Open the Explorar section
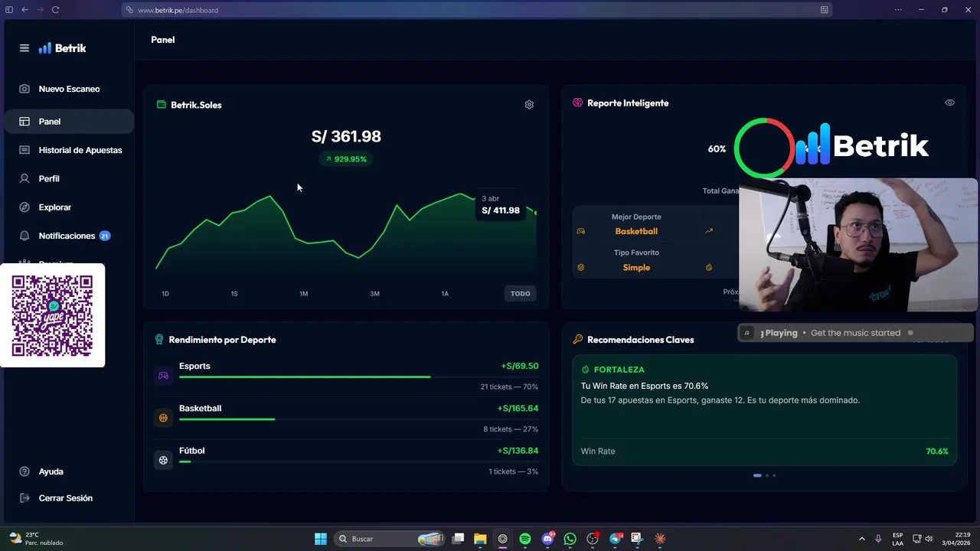Viewport: 980px width, 551px height. click(x=69, y=207)
